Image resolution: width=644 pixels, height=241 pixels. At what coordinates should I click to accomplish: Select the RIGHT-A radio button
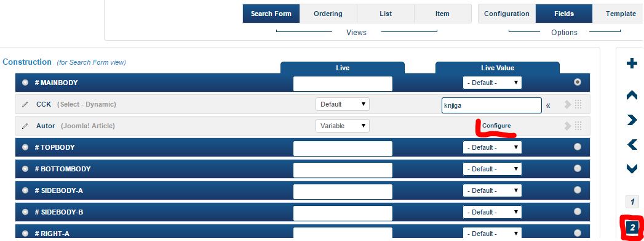click(578, 233)
